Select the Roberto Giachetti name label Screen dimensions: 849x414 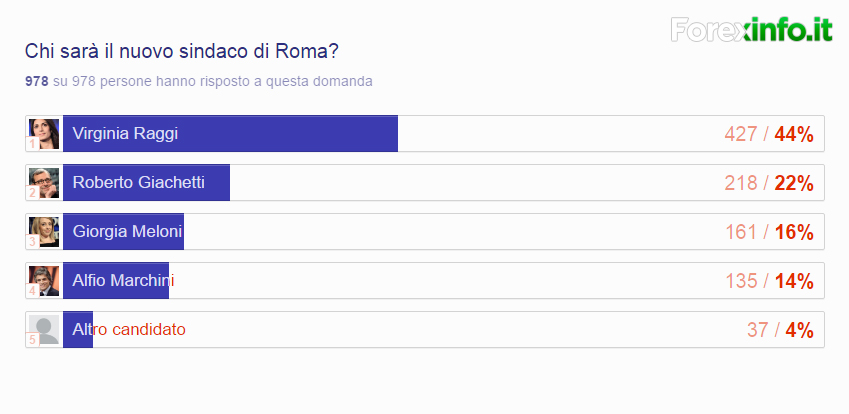138,183
